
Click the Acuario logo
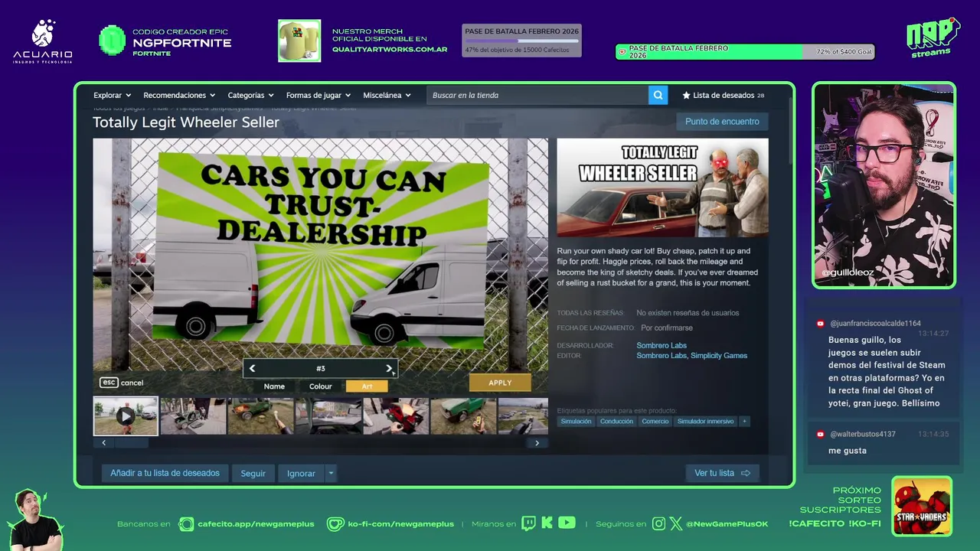pyautogui.click(x=43, y=41)
